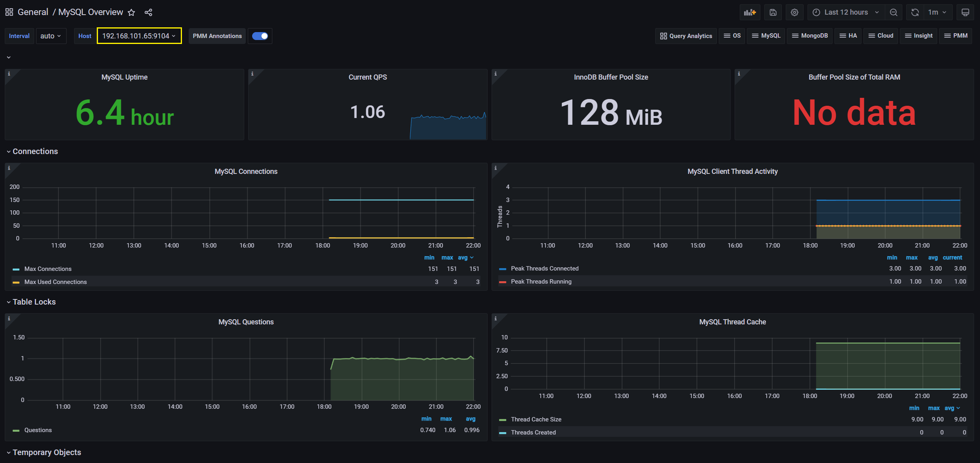Open the Interval auto dropdown

(x=51, y=36)
